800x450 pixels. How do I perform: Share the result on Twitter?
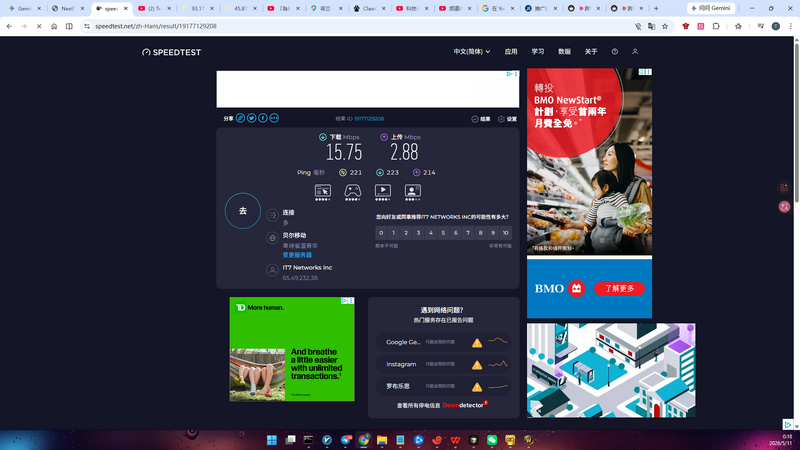pyautogui.click(x=252, y=118)
